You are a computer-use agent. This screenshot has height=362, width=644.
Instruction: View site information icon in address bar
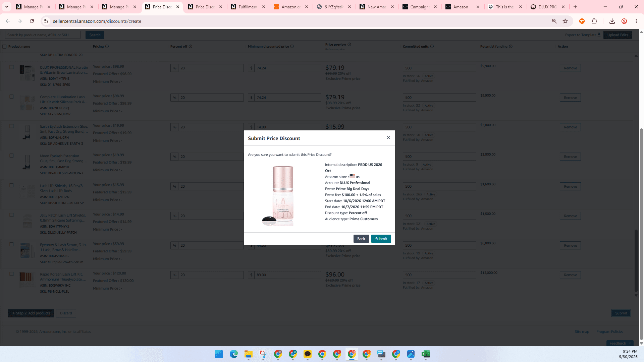tap(46, 21)
